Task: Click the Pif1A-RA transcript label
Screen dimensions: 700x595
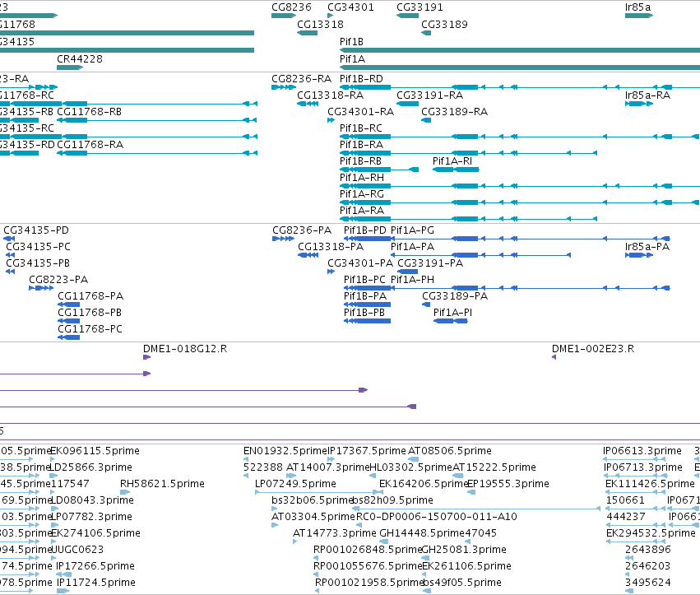Action: coord(362,211)
